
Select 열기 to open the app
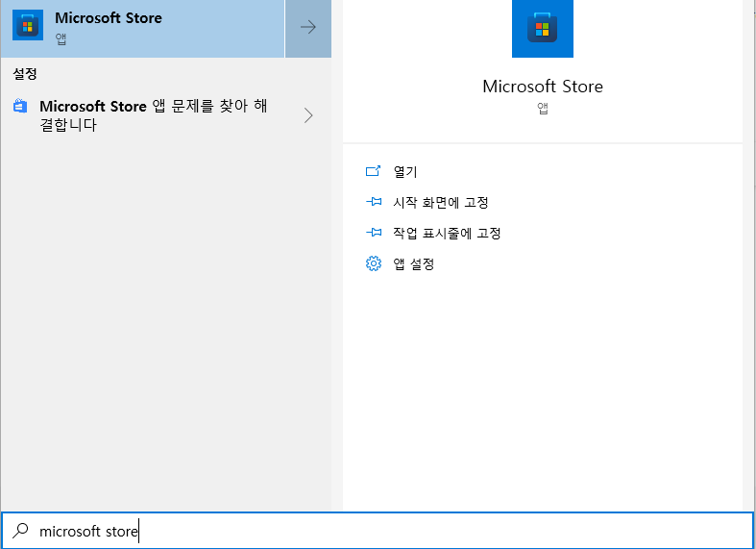(x=405, y=171)
